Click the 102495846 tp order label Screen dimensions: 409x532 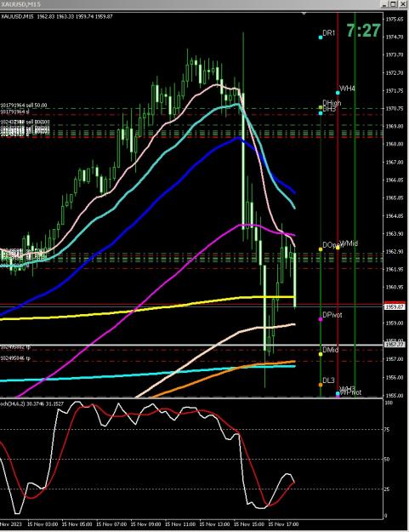(x=15, y=358)
